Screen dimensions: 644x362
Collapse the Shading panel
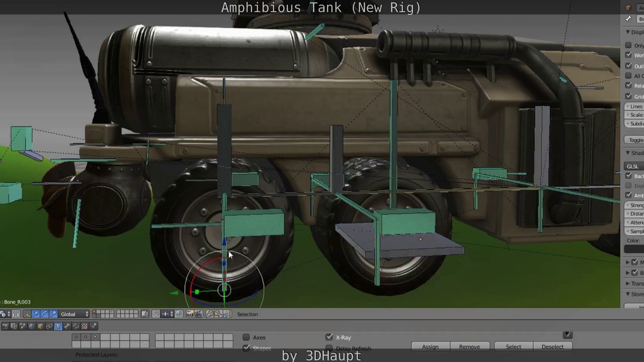coord(628,153)
